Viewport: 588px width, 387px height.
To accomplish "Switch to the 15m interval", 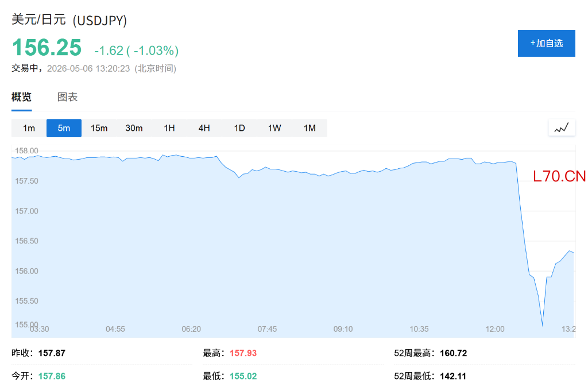I will coord(99,128).
